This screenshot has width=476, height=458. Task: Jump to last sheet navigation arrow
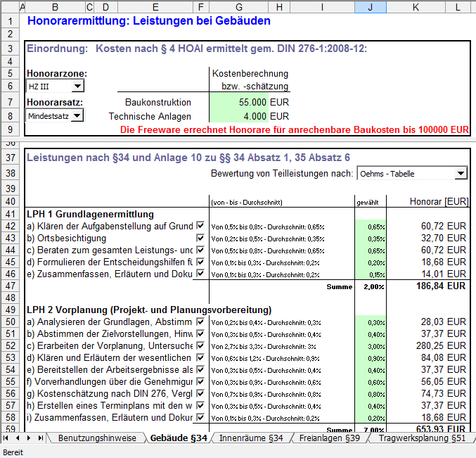(40, 438)
